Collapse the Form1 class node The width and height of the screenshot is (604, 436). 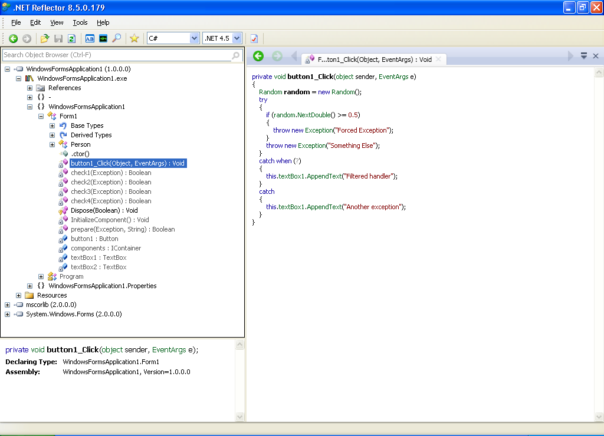pos(41,116)
